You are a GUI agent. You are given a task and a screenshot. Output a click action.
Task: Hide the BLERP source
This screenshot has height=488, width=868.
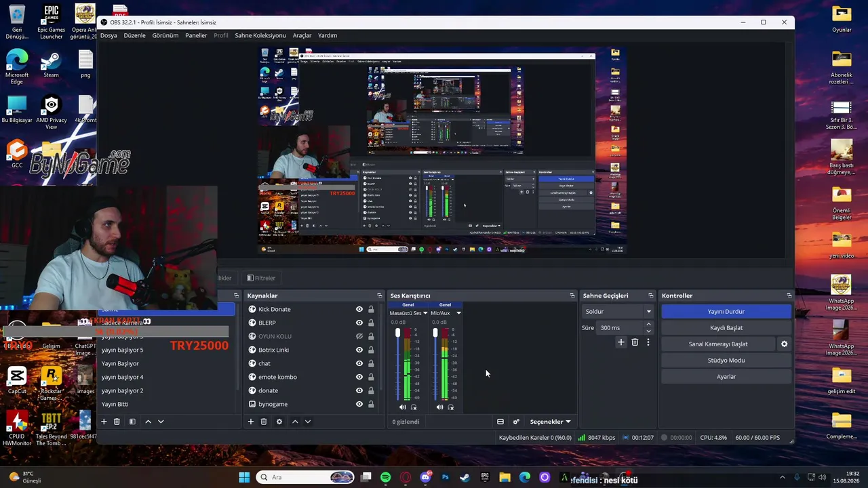click(x=359, y=323)
